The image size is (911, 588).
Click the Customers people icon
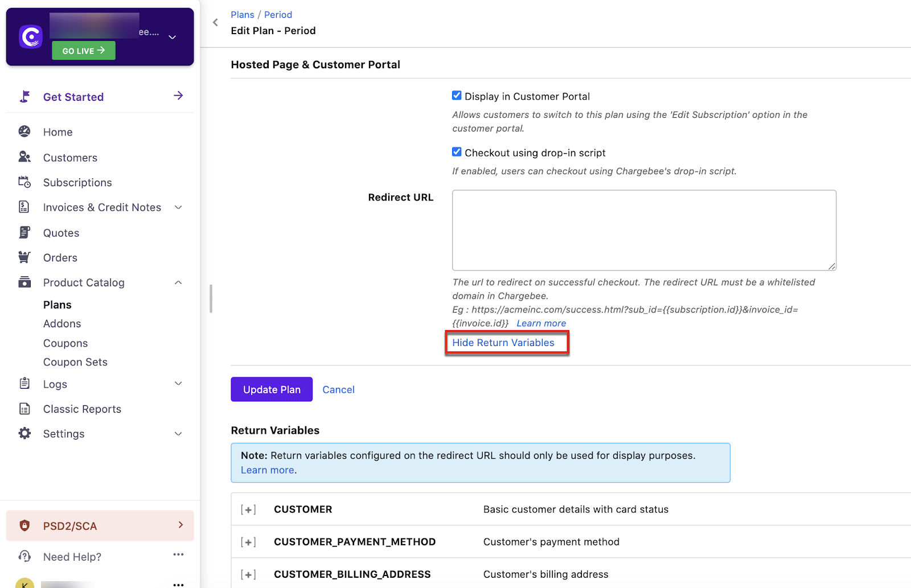click(24, 157)
